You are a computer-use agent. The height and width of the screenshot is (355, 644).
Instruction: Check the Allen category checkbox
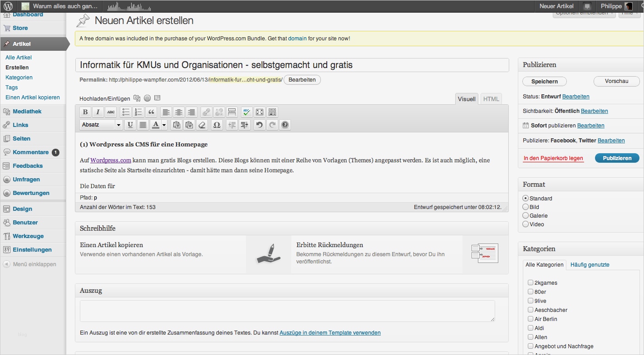(531, 337)
